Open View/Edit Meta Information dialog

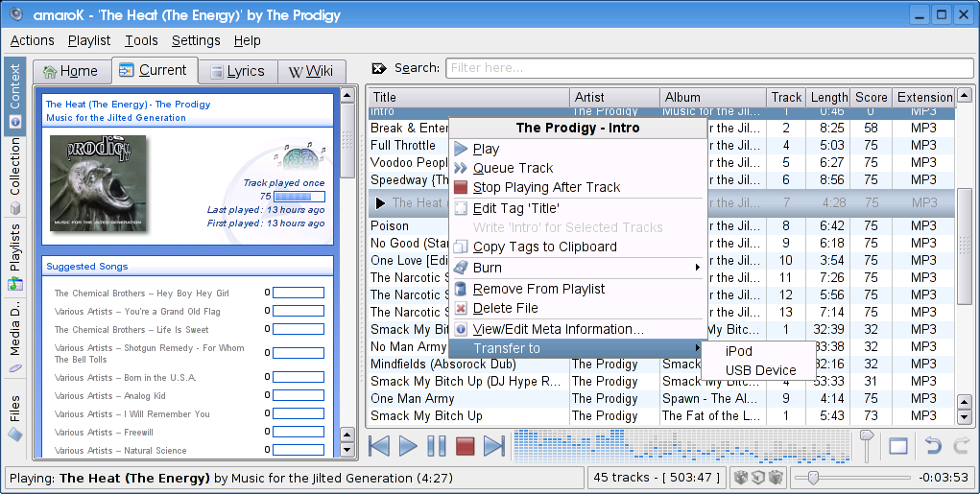pos(578,329)
